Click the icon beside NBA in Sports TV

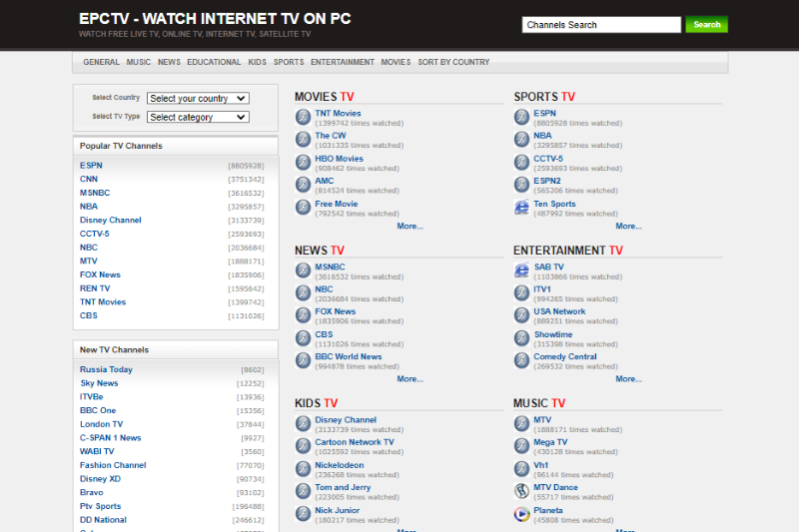[x=521, y=140]
